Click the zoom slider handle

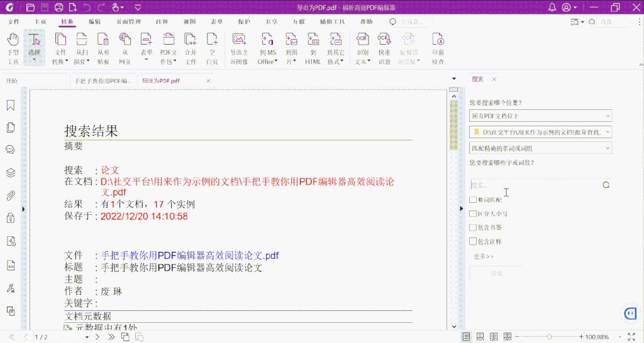pyautogui.click(x=548, y=337)
